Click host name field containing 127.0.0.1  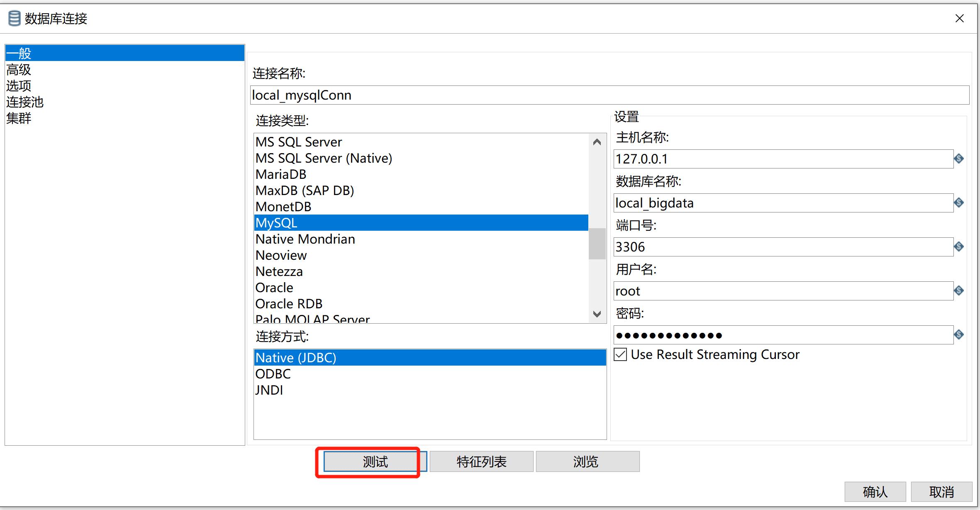point(783,159)
